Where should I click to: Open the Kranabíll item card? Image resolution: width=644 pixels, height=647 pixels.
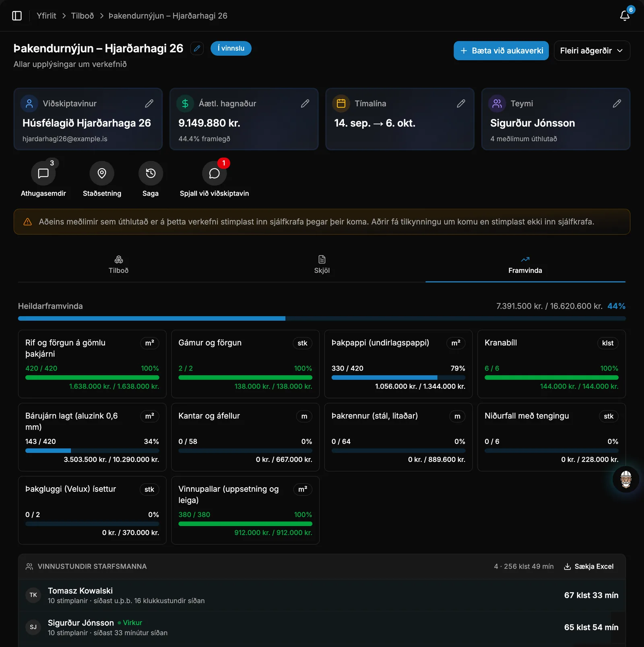(x=551, y=364)
